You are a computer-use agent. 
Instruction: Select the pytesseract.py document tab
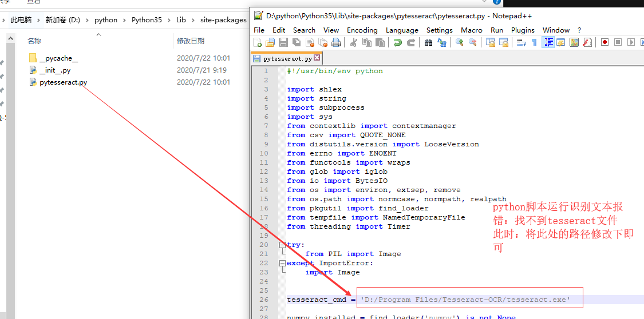[286, 58]
